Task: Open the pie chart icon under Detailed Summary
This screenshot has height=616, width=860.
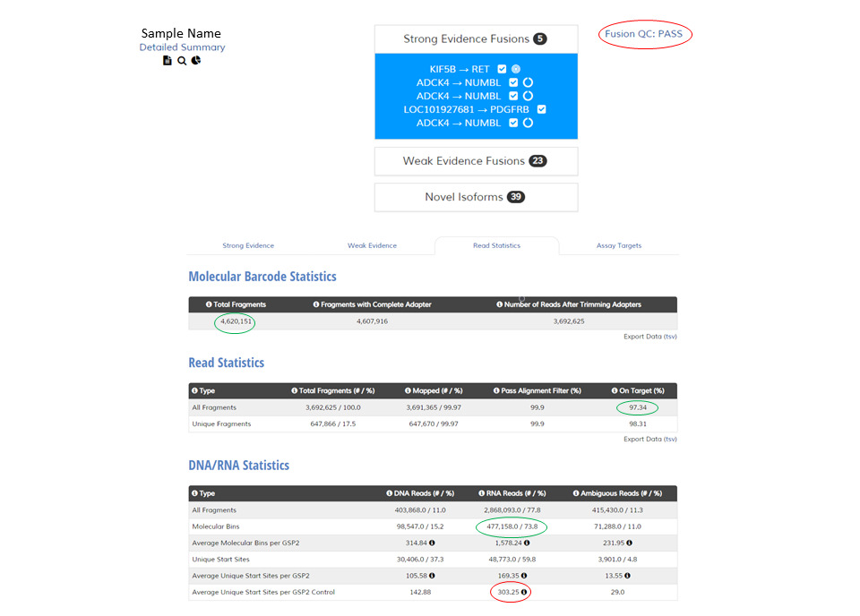Action: (196, 60)
